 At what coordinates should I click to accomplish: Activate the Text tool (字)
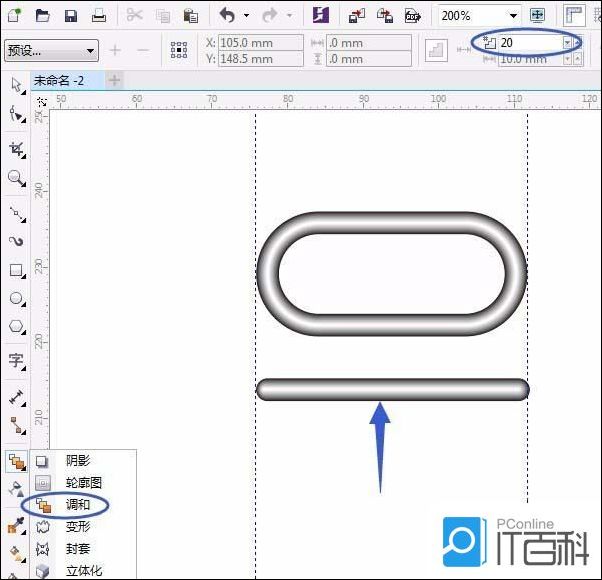(x=16, y=359)
